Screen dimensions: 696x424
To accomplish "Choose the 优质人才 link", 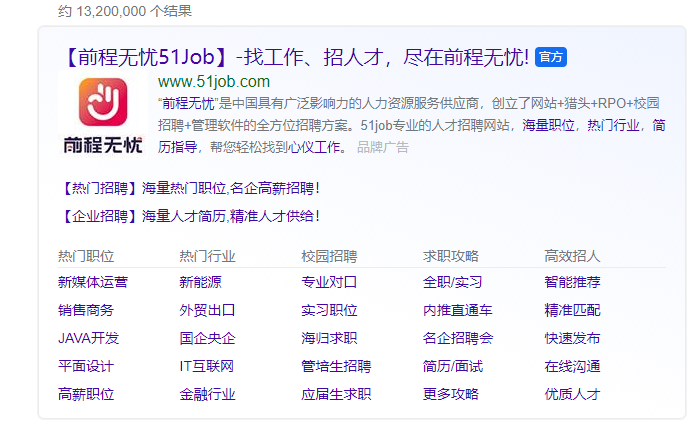I will pos(572,394).
